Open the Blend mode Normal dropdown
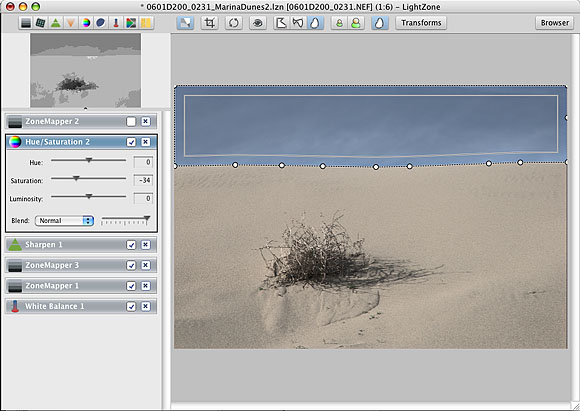Image resolution: width=580 pixels, height=411 pixels. click(x=64, y=220)
